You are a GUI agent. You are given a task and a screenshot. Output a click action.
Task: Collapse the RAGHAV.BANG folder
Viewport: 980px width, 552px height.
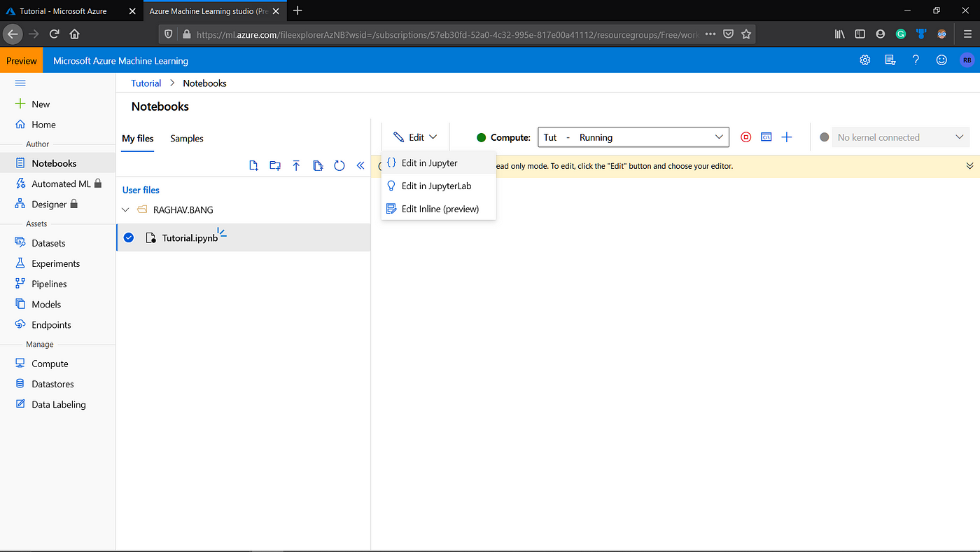[x=125, y=209]
